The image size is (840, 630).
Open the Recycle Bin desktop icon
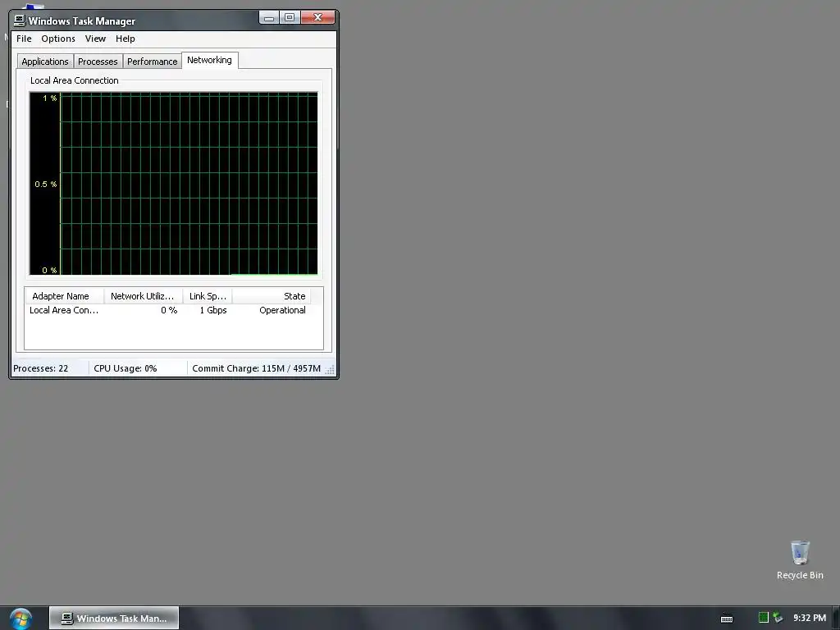click(x=800, y=560)
